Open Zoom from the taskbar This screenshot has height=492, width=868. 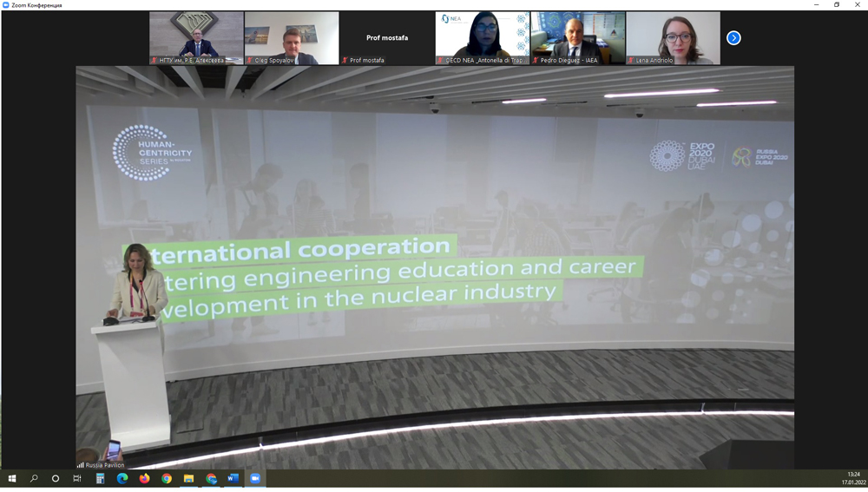255,478
